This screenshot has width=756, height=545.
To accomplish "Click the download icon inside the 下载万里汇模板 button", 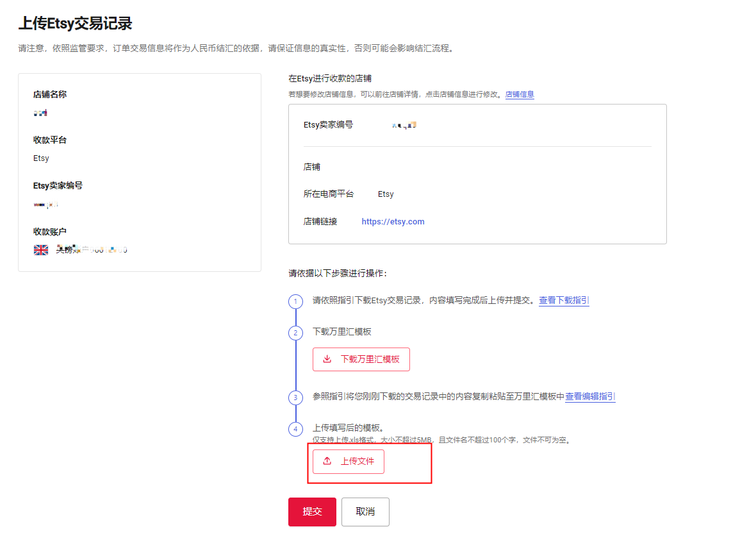I will (327, 359).
